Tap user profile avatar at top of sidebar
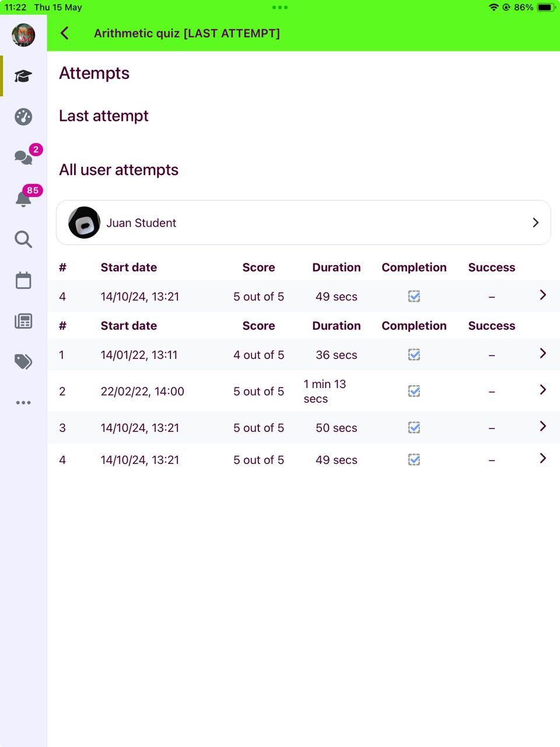The height and width of the screenshot is (747, 560). point(23,35)
